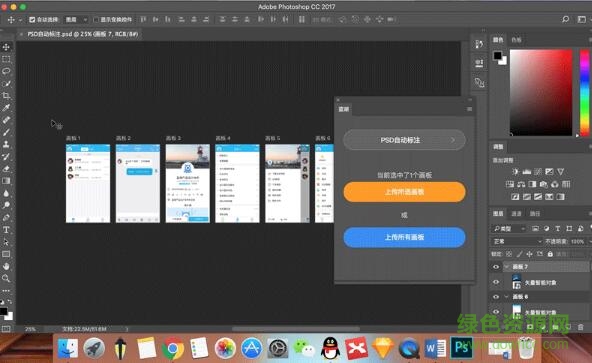Hide the smart object layer under 画板 6
The width and height of the screenshot is (592, 363).
coord(496,312)
